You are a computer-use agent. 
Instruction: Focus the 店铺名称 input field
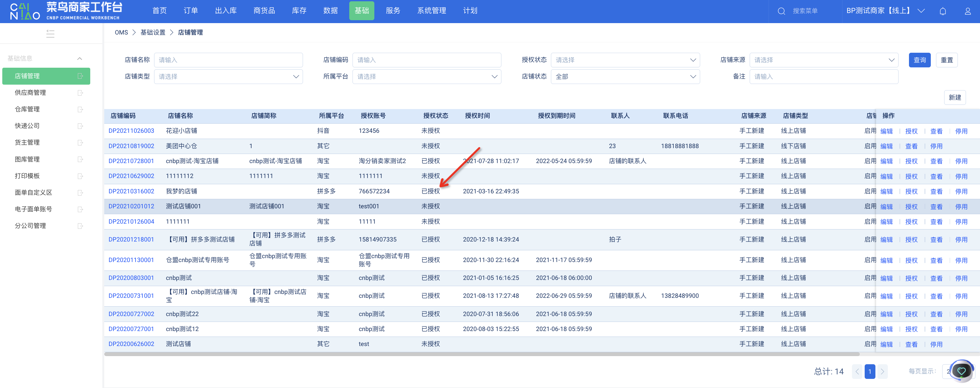(x=228, y=60)
